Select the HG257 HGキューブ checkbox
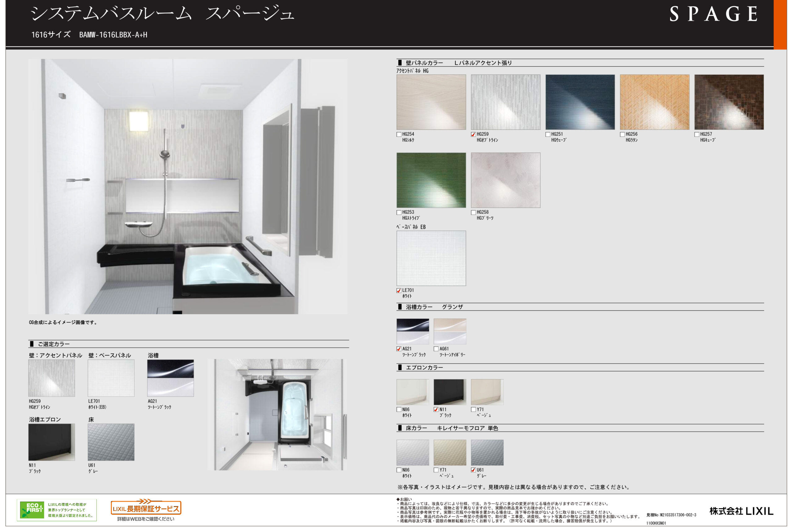This screenshot has width=793, height=532. (697, 134)
